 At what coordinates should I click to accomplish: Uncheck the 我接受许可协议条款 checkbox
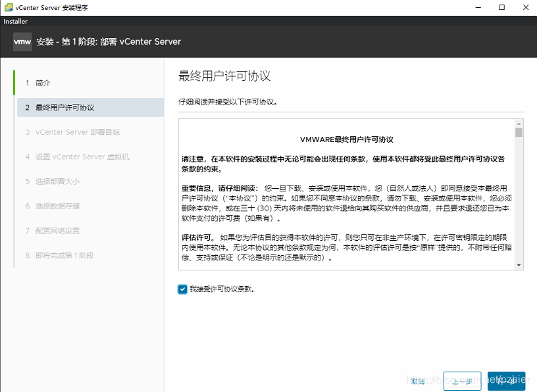[x=182, y=289]
